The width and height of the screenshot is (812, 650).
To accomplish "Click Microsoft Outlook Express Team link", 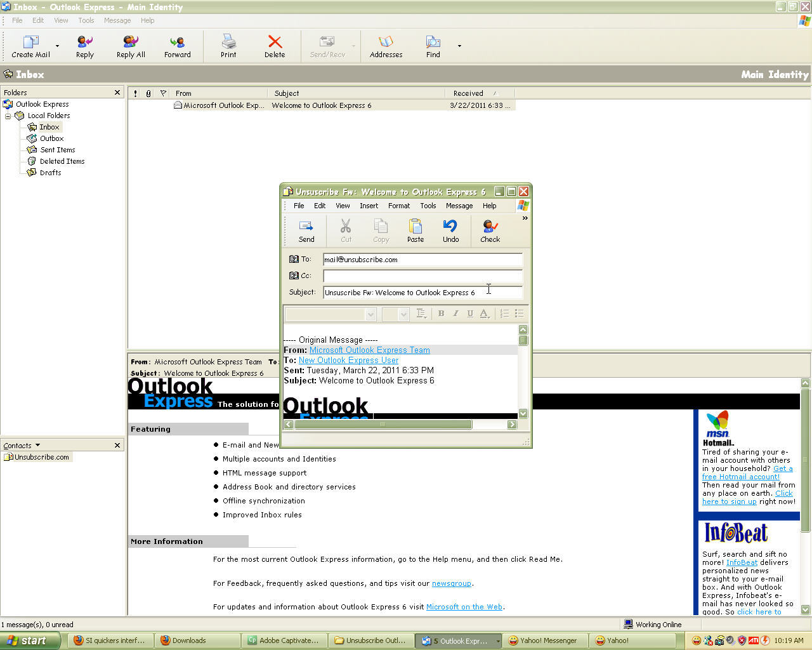I will (370, 350).
